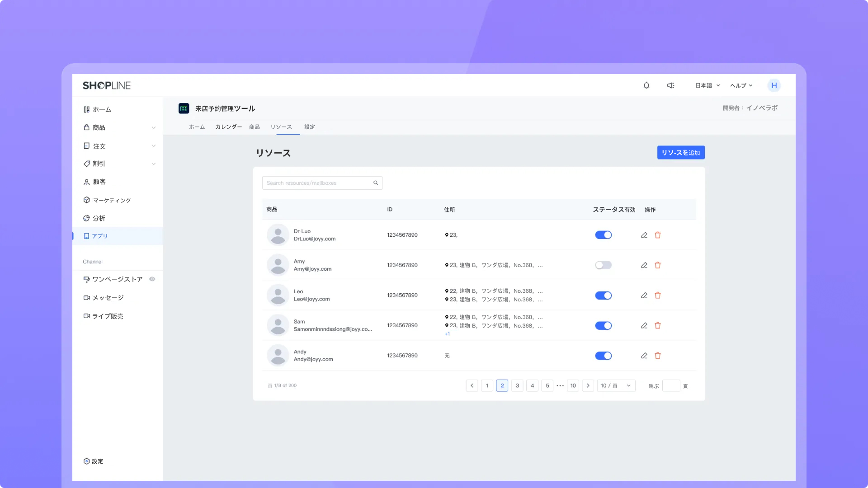The height and width of the screenshot is (488, 868).
Task: Focus the Search resources/mailboxes field
Action: pos(316,183)
